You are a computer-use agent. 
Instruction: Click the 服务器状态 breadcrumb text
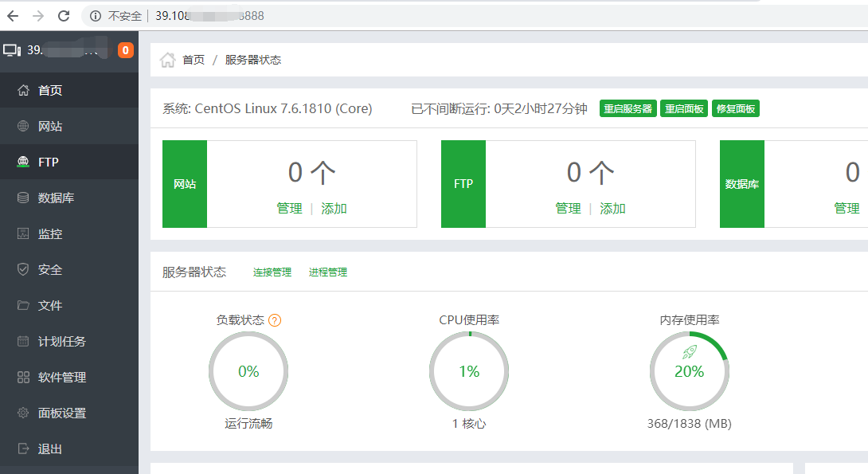point(253,60)
